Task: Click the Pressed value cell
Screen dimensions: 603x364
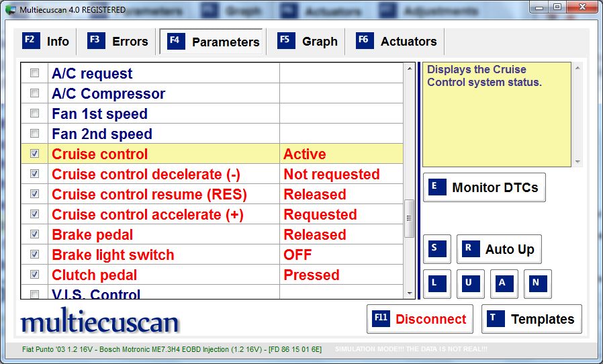Action: pyautogui.click(x=342, y=275)
